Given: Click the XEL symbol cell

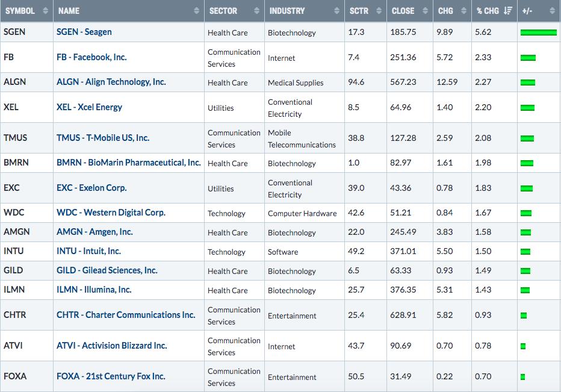Looking at the screenshot, I should coord(11,107).
